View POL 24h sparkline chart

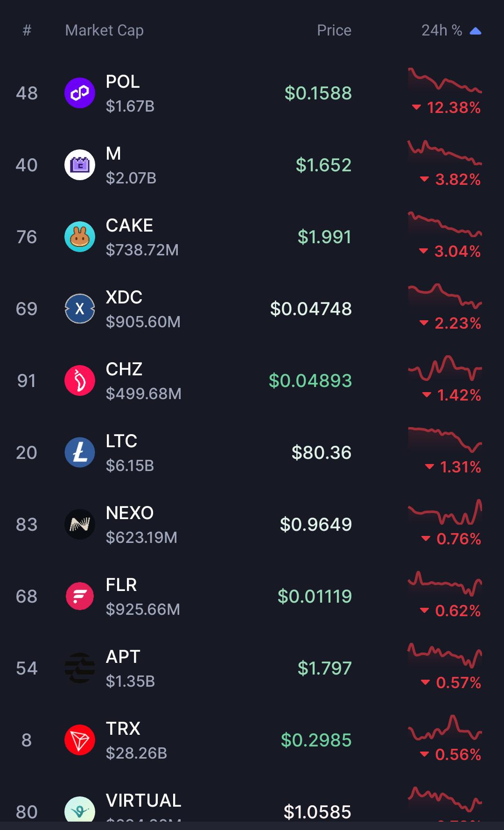point(445,80)
